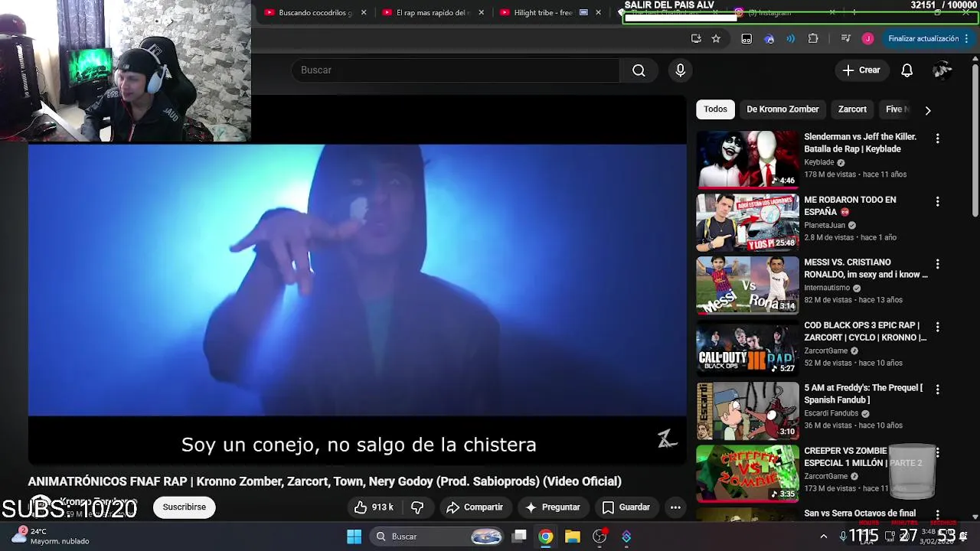
Task: Open File Explorer on taskbar
Action: coord(573,536)
